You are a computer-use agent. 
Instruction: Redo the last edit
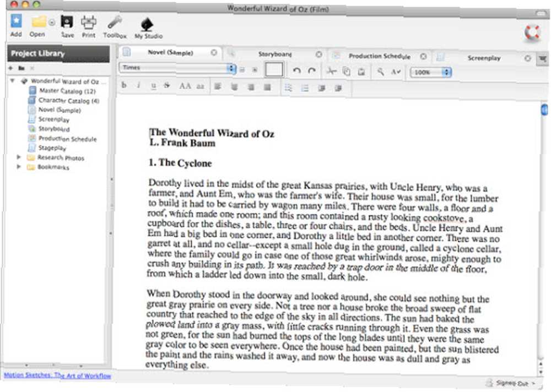[x=311, y=70]
